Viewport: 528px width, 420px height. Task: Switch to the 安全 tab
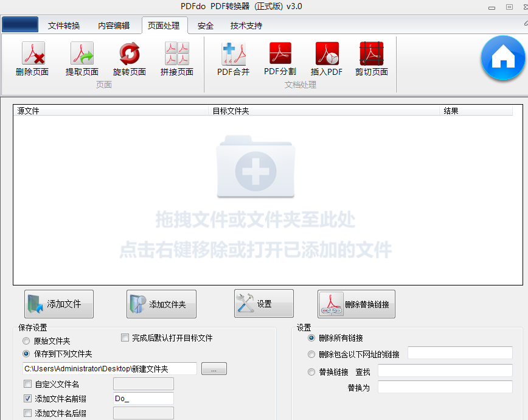[x=206, y=26]
